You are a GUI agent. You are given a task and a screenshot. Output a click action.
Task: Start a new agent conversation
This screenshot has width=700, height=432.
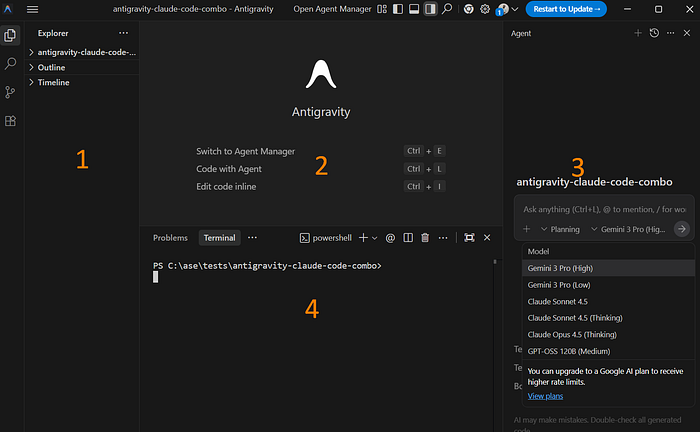coord(638,33)
